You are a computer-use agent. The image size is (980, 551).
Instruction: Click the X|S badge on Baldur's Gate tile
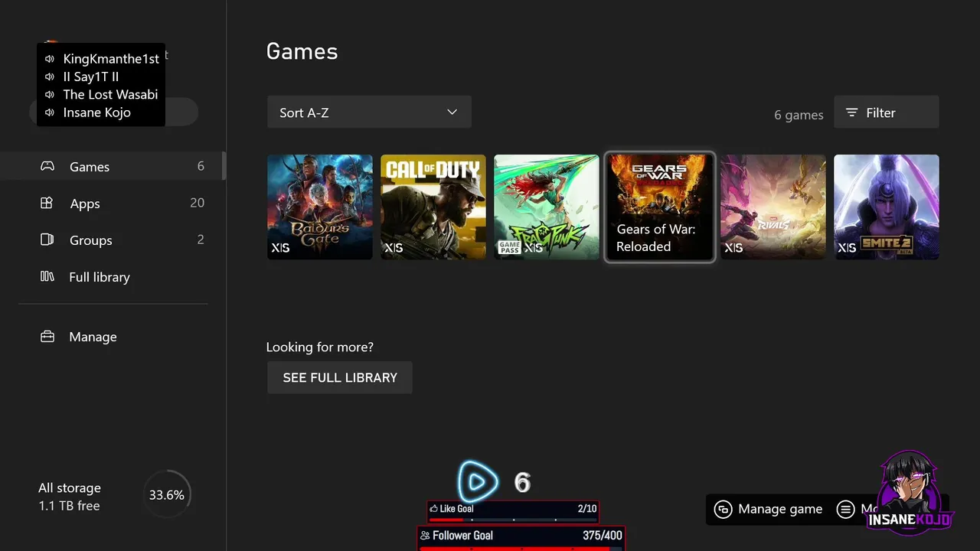(280, 248)
